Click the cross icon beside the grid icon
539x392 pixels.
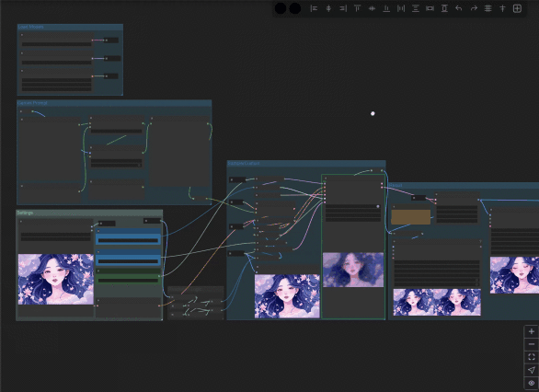[x=502, y=8]
